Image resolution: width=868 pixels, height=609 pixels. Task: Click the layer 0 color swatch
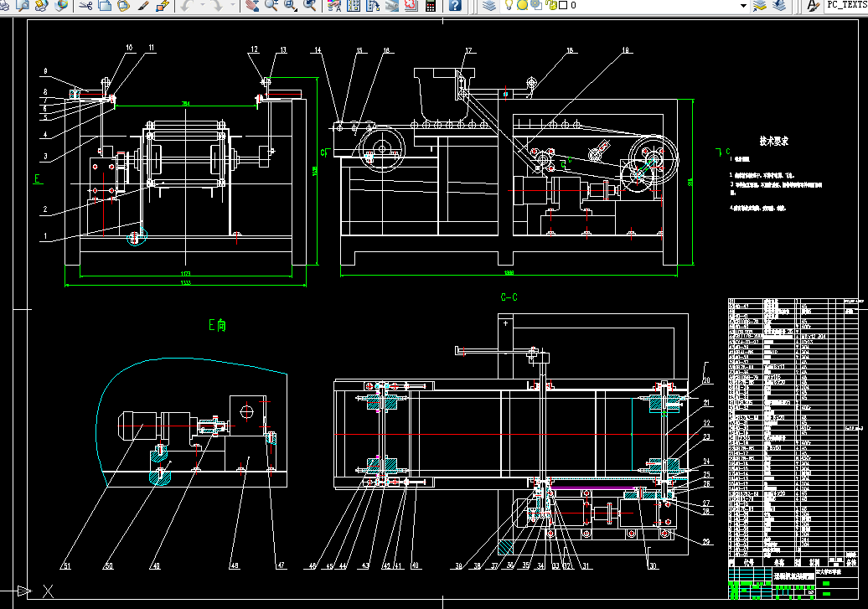point(563,5)
